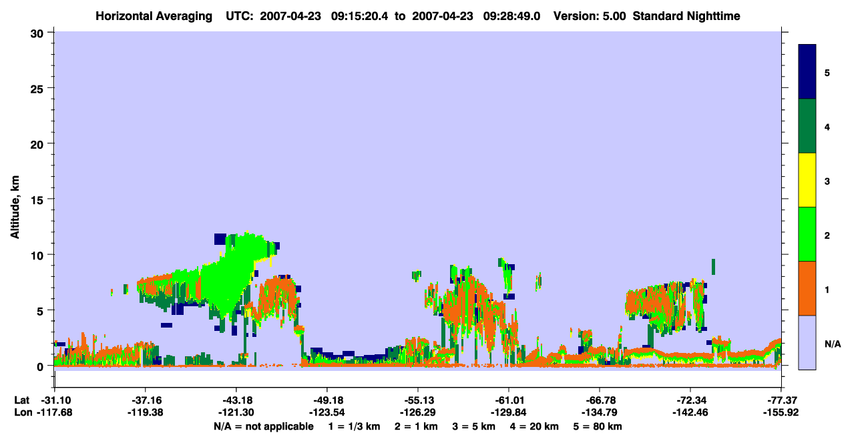Image resolution: width=868 pixels, height=445 pixels.
Task: Click the end time '09:28:49.0'
Action: pos(511,15)
